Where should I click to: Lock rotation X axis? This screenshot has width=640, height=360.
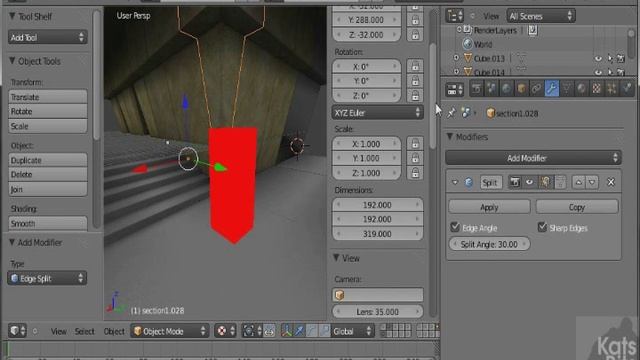(x=415, y=66)
